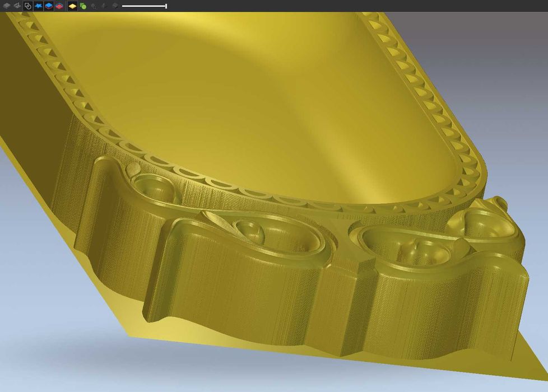Image resolution: width=548 pixels, height=392 pixels.
Task: Click the green square-and-circle shapes icon
Action: coord(83,6)
